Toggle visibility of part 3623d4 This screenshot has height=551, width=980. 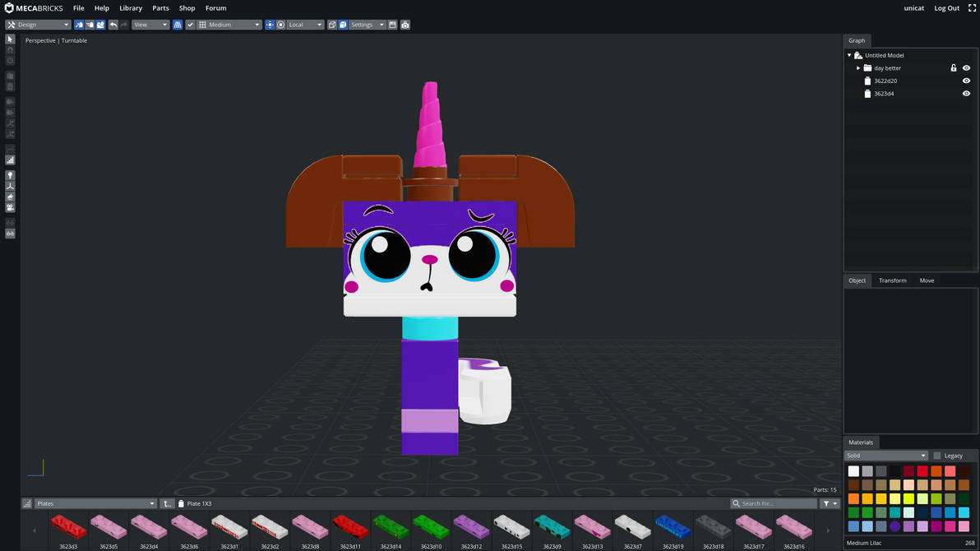tap(966, 94)
